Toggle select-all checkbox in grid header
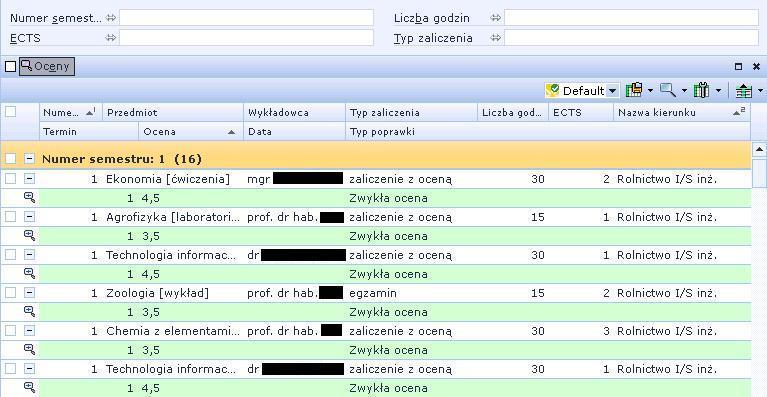Viewport: 767px width, 397px height. coord(10,112)
